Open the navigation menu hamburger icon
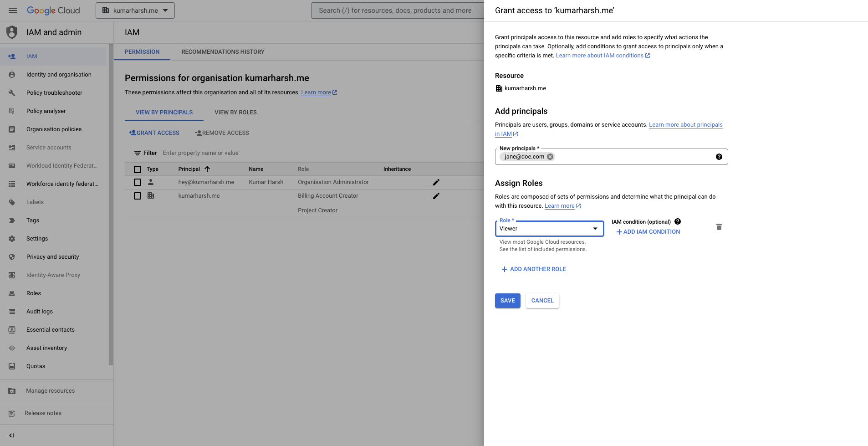 click(x=12, y=10)
